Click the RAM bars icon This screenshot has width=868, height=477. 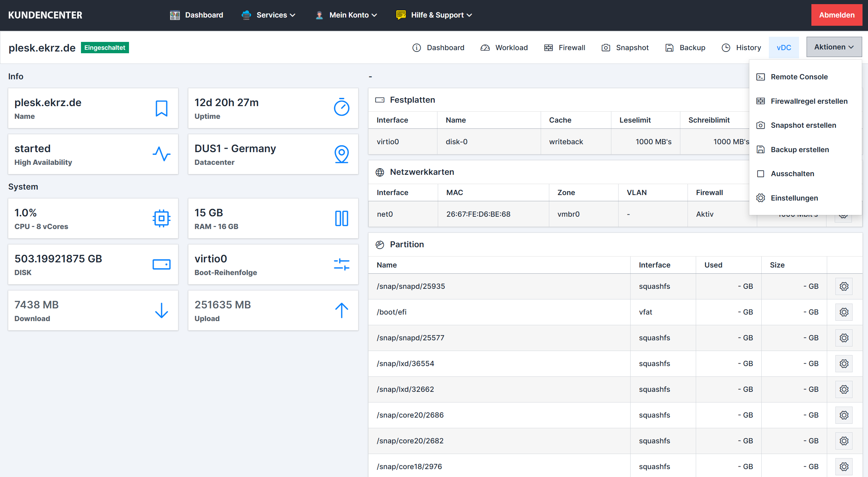[x=341, y=218]
